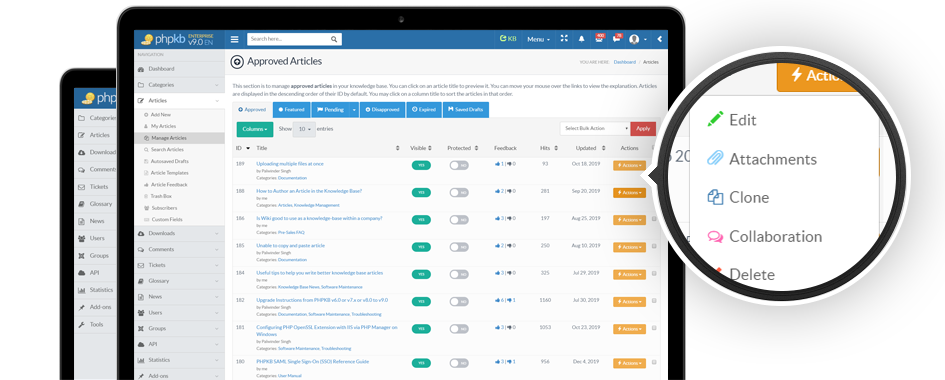The image size is (945, 380).
Task: Click the Tools wrench icon in back window
Action: (x=81, y=325)
